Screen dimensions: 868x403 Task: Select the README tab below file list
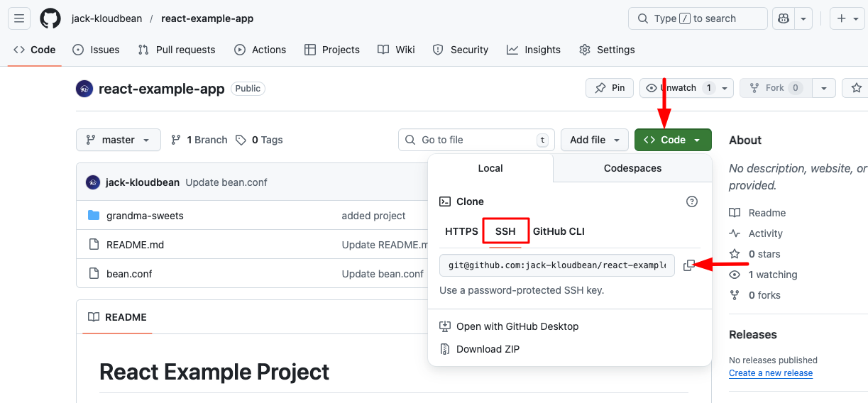pos(117,317)
